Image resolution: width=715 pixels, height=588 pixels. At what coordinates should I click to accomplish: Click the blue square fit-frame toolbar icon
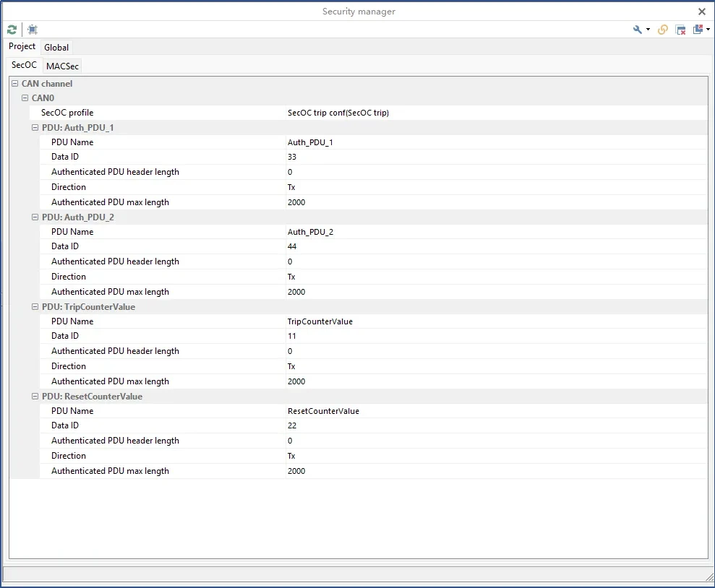point(33,30)
